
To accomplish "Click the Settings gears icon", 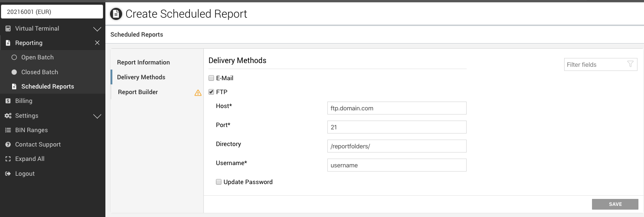I will (8, 116).
